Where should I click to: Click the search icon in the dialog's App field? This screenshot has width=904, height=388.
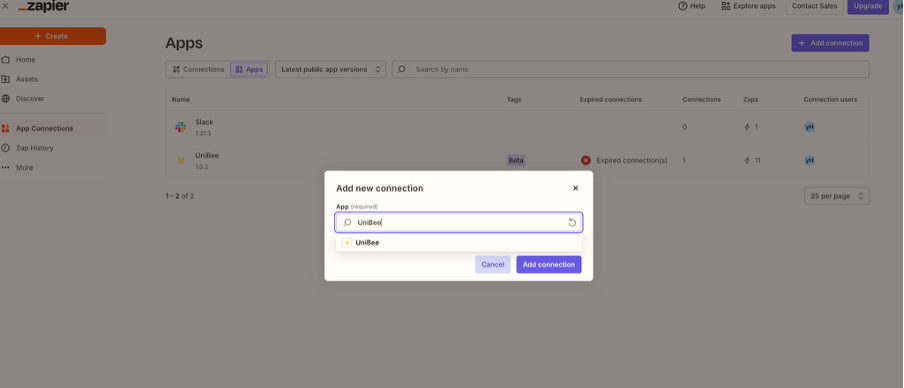[x=347, y=223]
